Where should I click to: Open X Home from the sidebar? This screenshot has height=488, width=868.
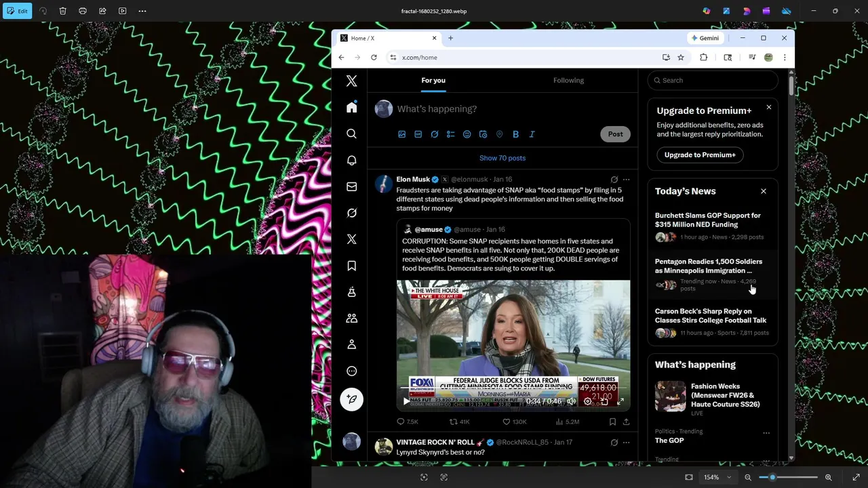point(351,108)
